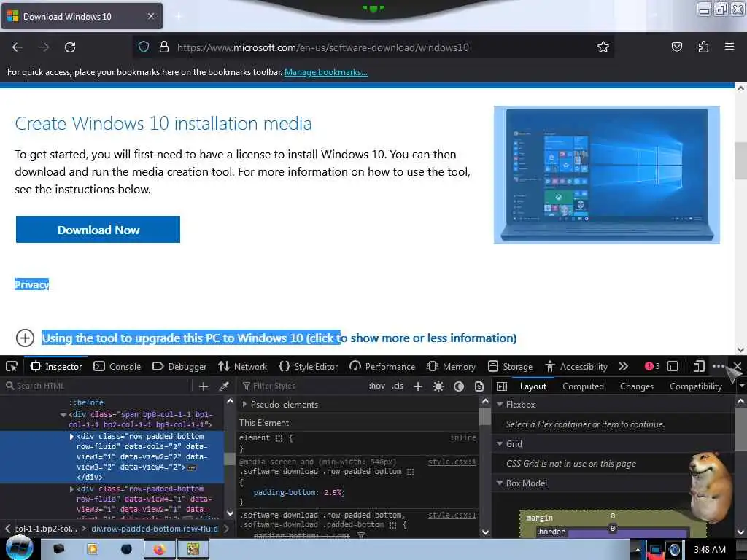Save page to Pocket
Screen dimensions: 747x560
(676, 47)
